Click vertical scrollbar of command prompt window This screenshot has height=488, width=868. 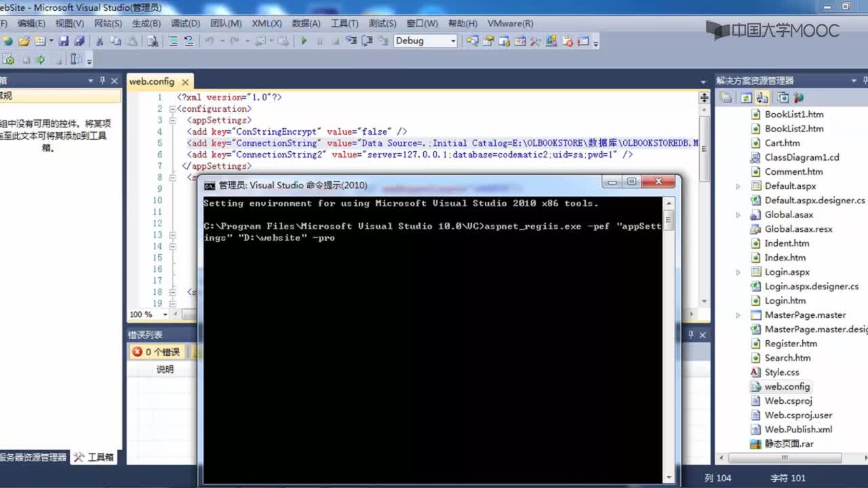[669, 339]
